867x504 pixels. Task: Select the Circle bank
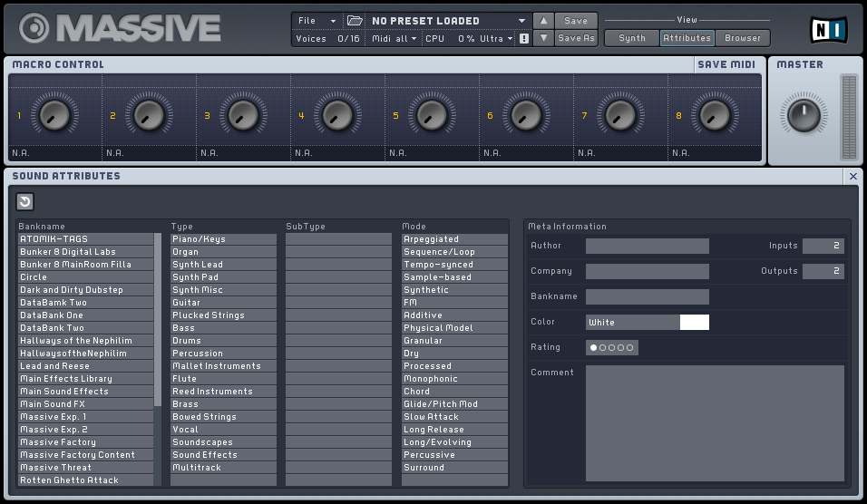(x=86, y=277)
